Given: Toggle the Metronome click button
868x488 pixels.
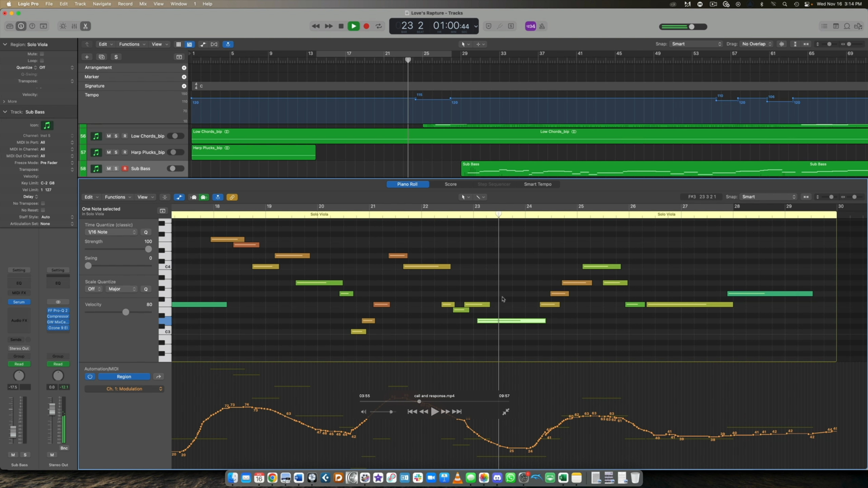Looking at the screenshot, I should click(x=542, y=26).
